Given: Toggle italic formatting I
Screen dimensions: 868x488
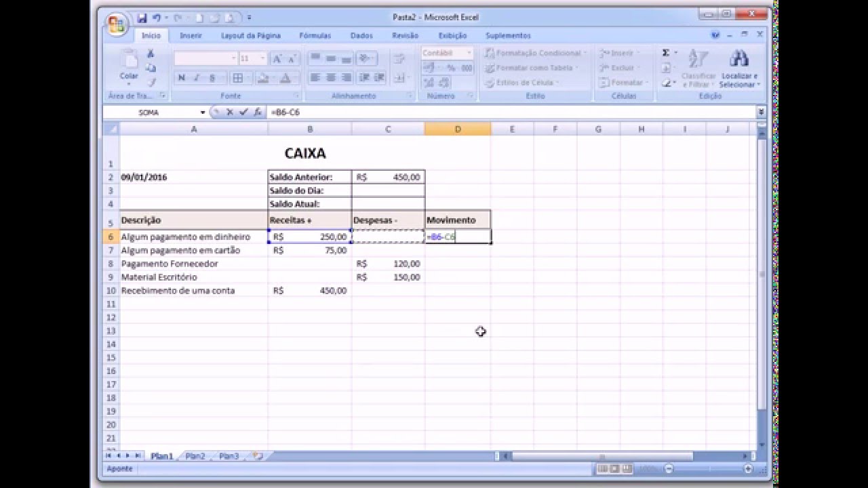Looking at the screenshot, I should [197, 78].
